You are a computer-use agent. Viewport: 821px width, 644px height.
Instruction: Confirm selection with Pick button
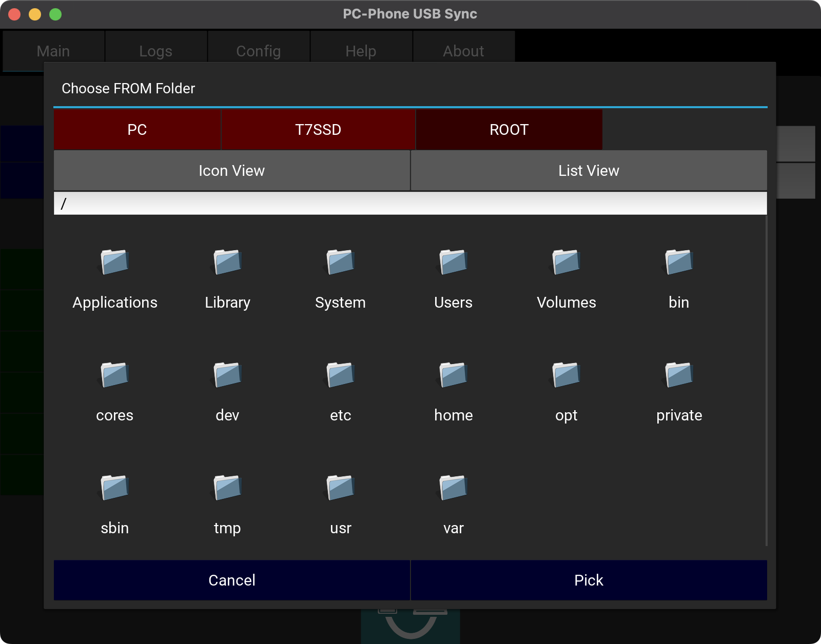589,580
